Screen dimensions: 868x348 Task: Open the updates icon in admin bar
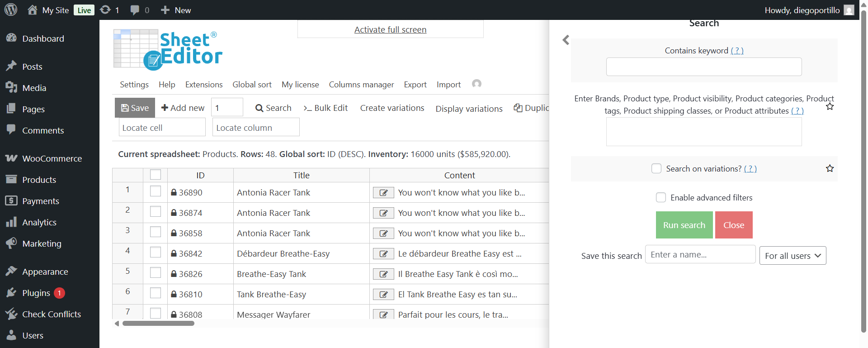tap(105, 10)
